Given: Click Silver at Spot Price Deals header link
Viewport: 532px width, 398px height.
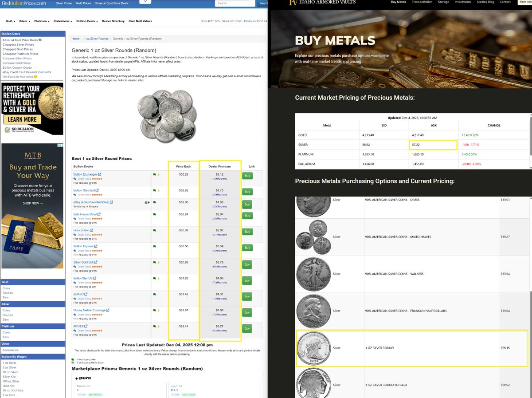Looking at the screenshot, I should 112,3.
